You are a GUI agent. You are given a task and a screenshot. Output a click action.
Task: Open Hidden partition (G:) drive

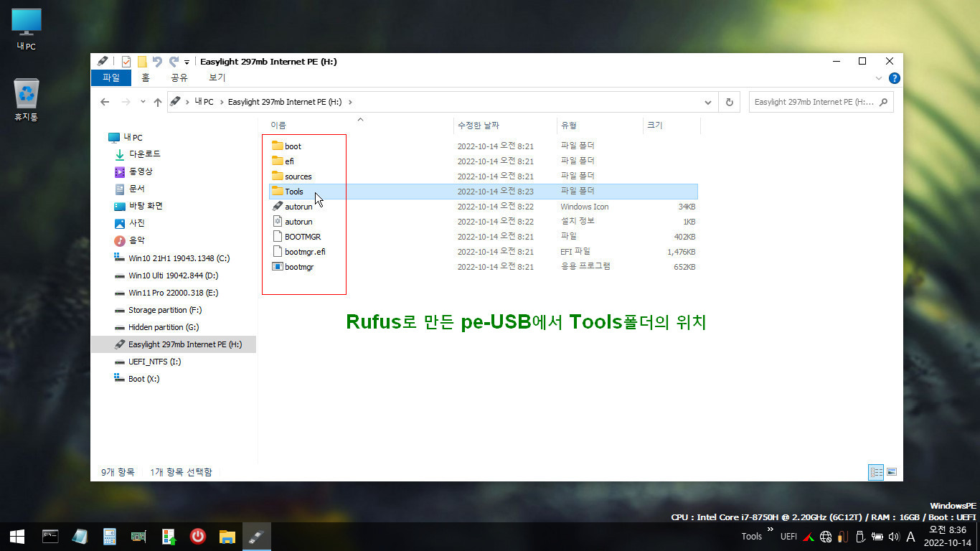click(x=164, y=327)
